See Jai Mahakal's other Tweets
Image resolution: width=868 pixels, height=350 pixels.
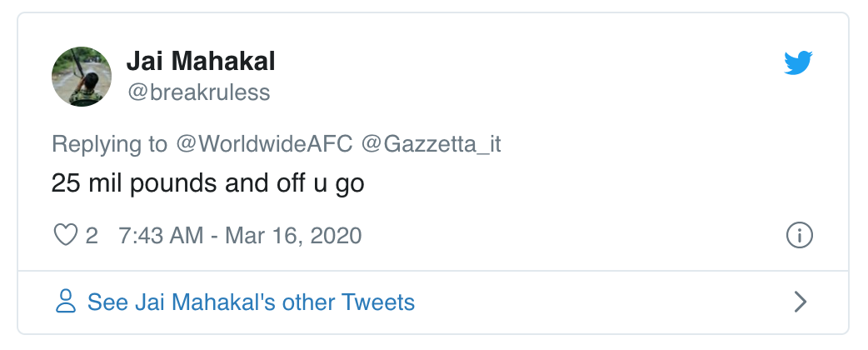click(x=251, y=301)
